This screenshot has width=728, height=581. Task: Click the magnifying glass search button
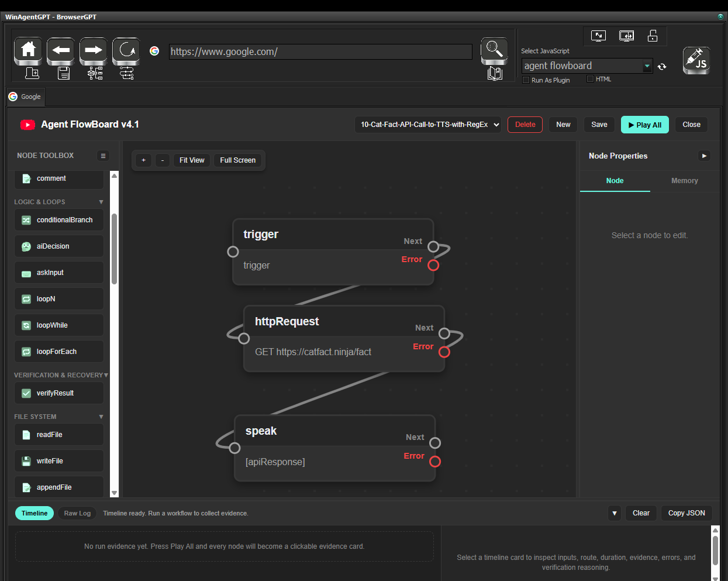click(494, 51)
